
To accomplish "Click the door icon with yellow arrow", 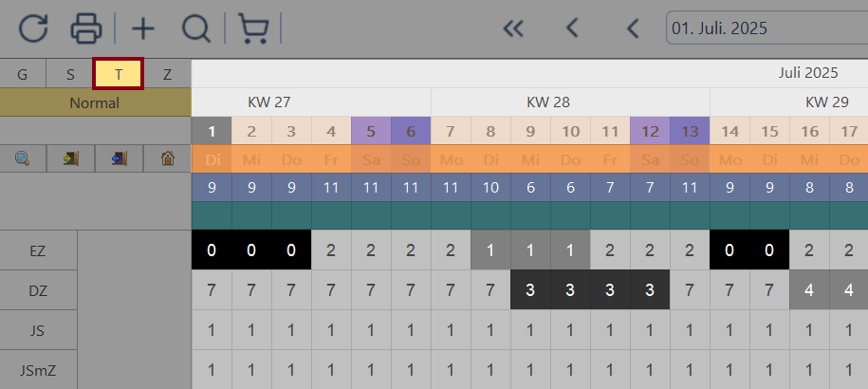I will (x=71, y=158).
